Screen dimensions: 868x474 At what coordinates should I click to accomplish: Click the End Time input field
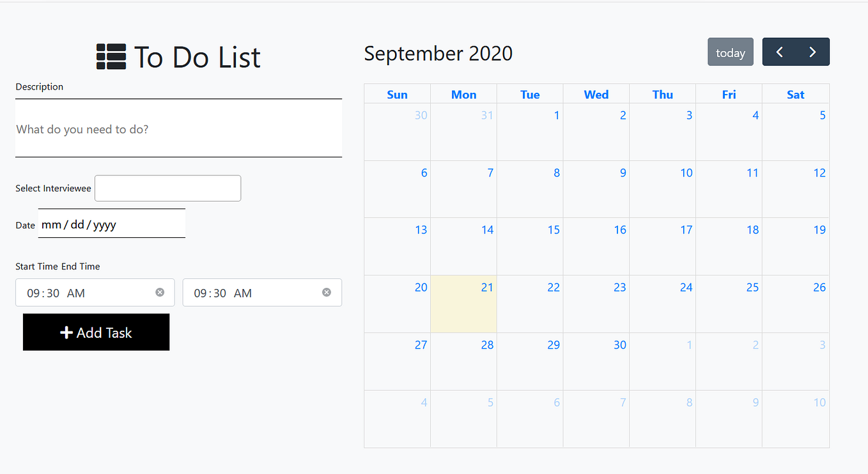(x=249, y=292)
